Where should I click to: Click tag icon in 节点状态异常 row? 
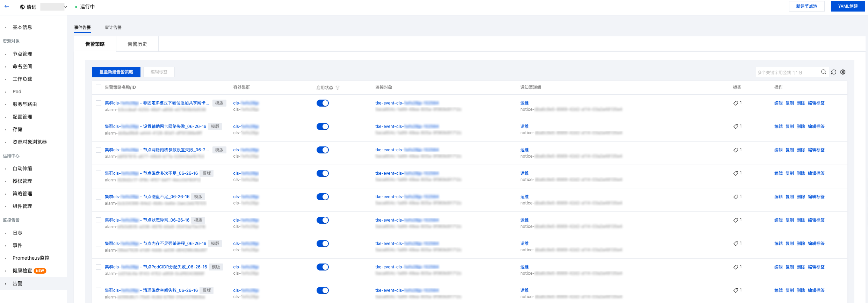tap(736, 220)
